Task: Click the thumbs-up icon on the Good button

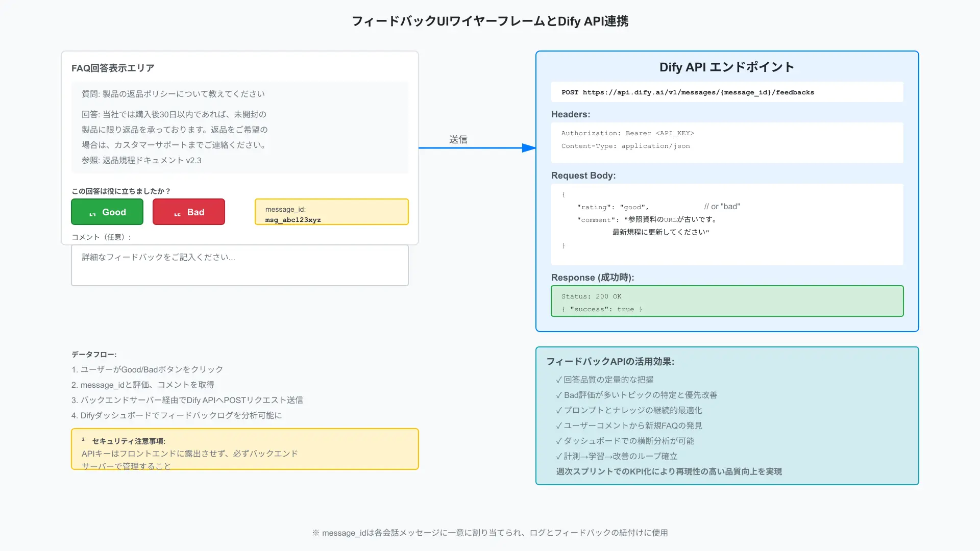Action: 92,214
